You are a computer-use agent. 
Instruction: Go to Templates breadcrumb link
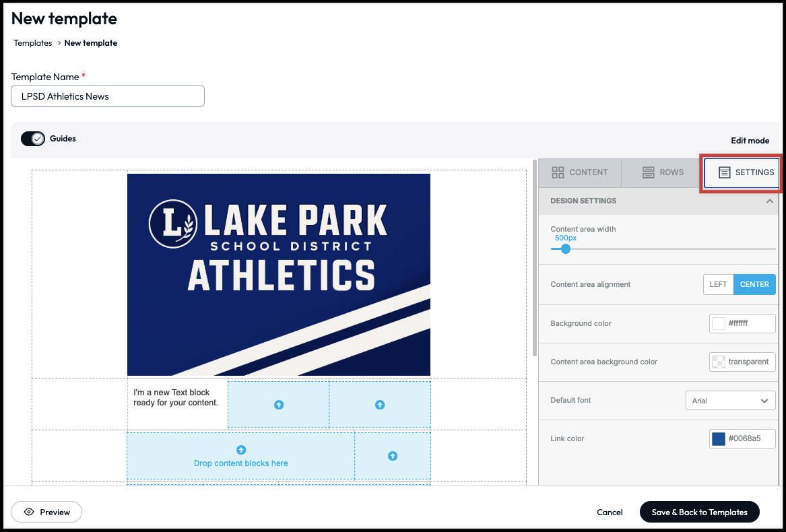click(x=33, y=43)
